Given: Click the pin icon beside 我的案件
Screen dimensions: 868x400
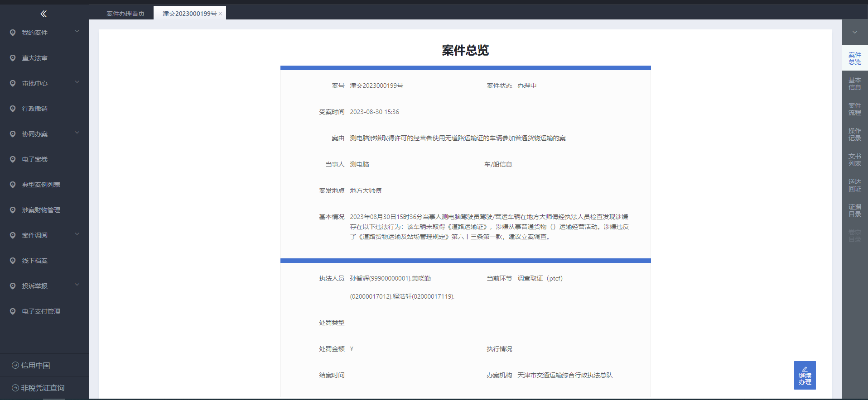Looking at the screenshot, I should point(13,33).
